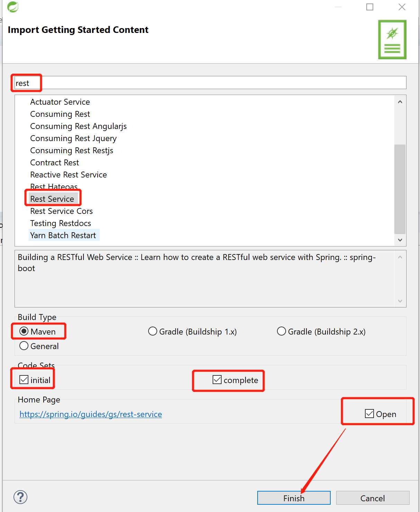Maximize the Import Getting Started Content dialog

click(x=370, y=7)
